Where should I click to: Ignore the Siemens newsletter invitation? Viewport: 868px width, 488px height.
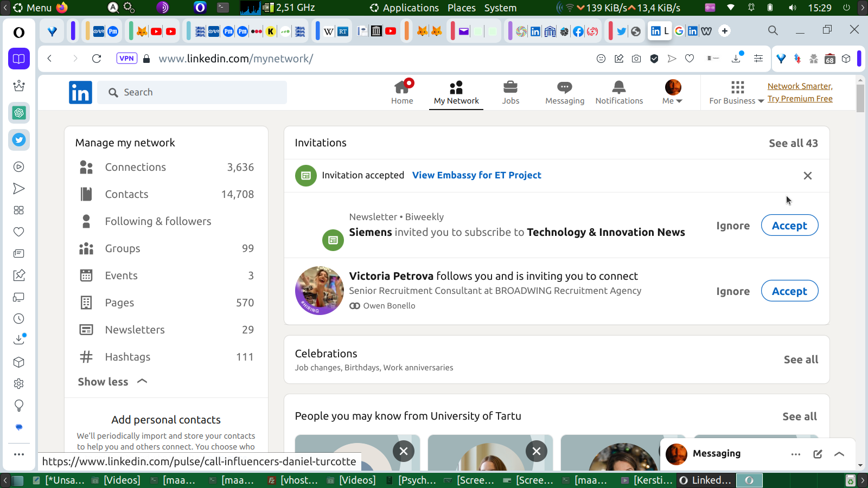pyautogui.click(x=733, y=226)
